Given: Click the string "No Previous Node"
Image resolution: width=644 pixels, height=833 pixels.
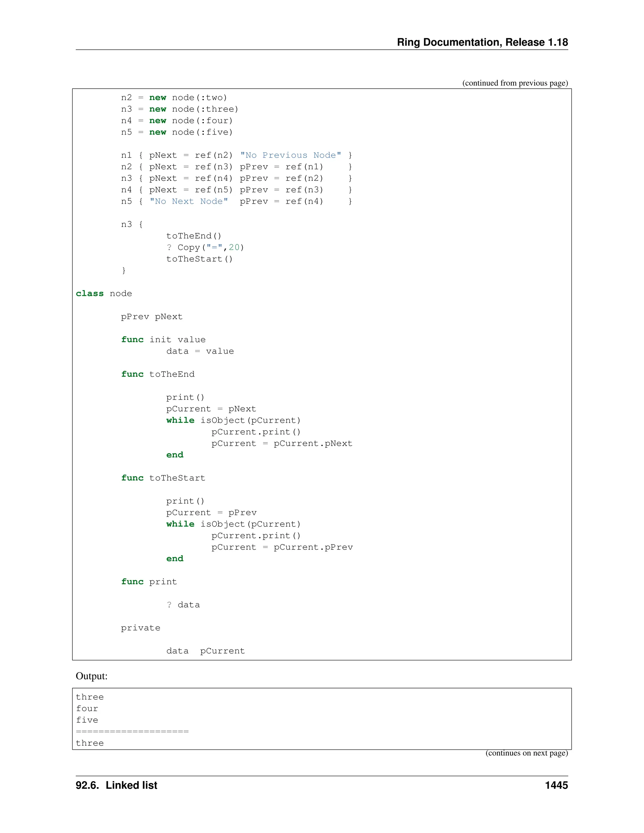Looking at the screenshot, I should (x=291, y=155).
